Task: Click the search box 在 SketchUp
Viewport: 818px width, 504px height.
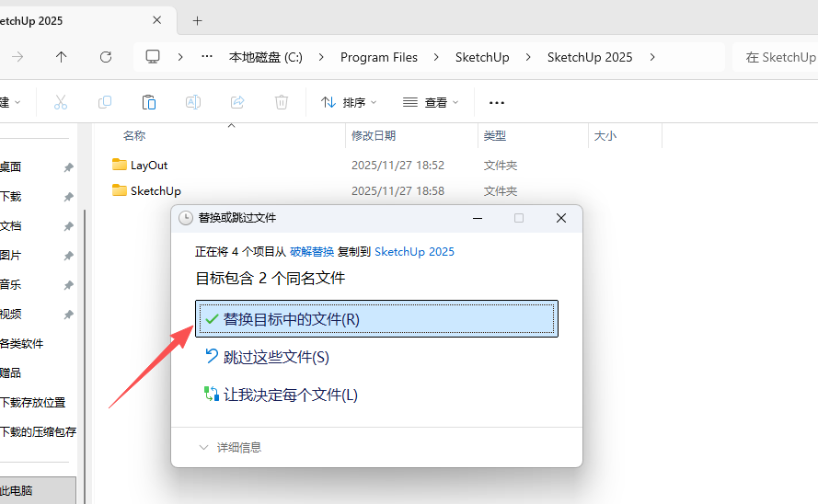Action: coord(776,57)
